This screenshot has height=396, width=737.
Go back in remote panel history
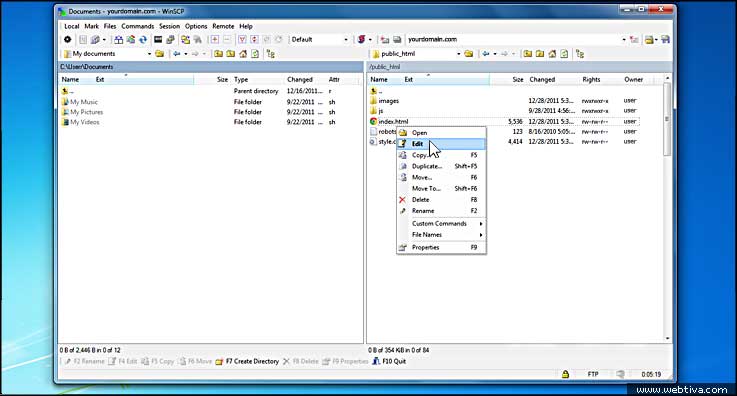(x=486, y=54)
